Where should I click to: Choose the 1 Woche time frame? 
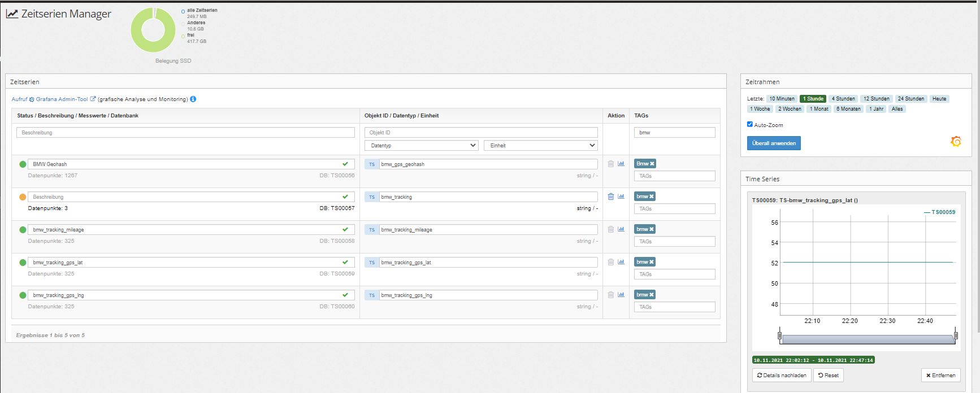pos(760,109)
